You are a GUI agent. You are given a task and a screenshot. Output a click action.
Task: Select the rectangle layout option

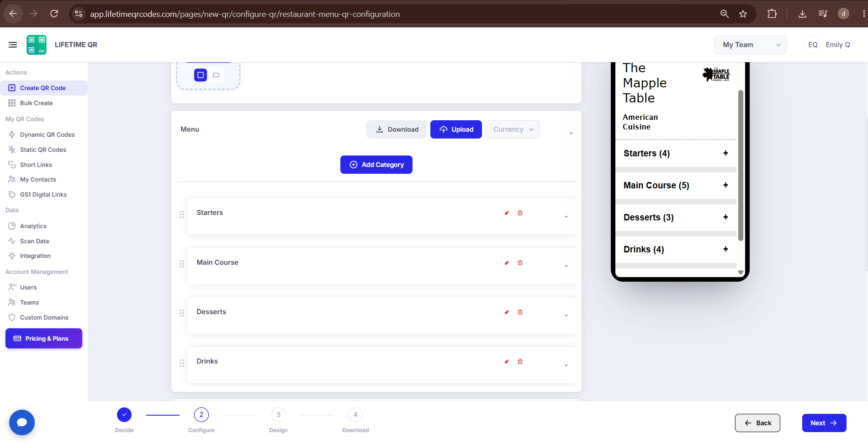(216, 75)
